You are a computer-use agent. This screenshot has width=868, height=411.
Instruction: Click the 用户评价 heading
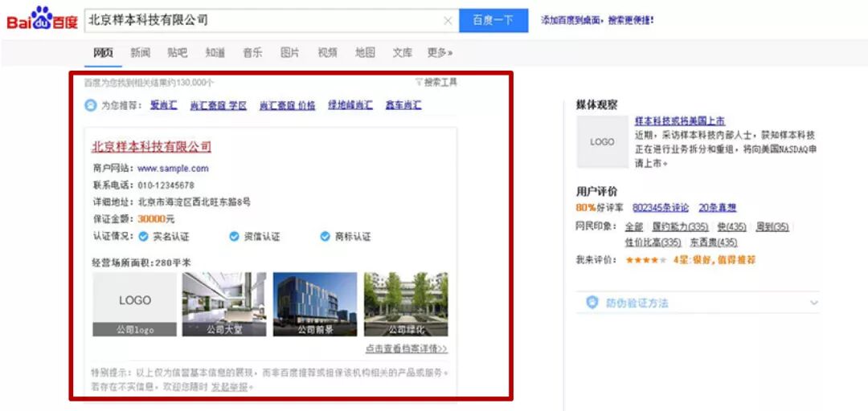click(x=596, y=191)
